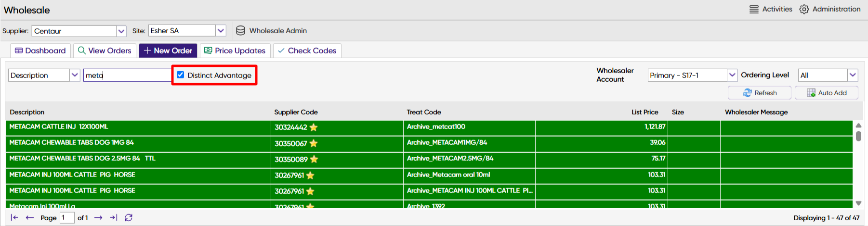Click star icon beside code 30350089
Screen dimensions: 868x226
pyautogui.click(x=314, y=159)
